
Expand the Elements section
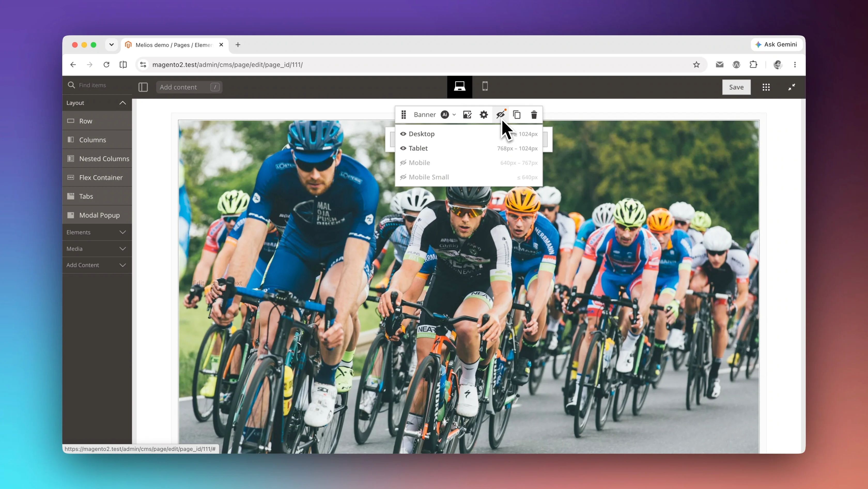[x=97, y=232]
